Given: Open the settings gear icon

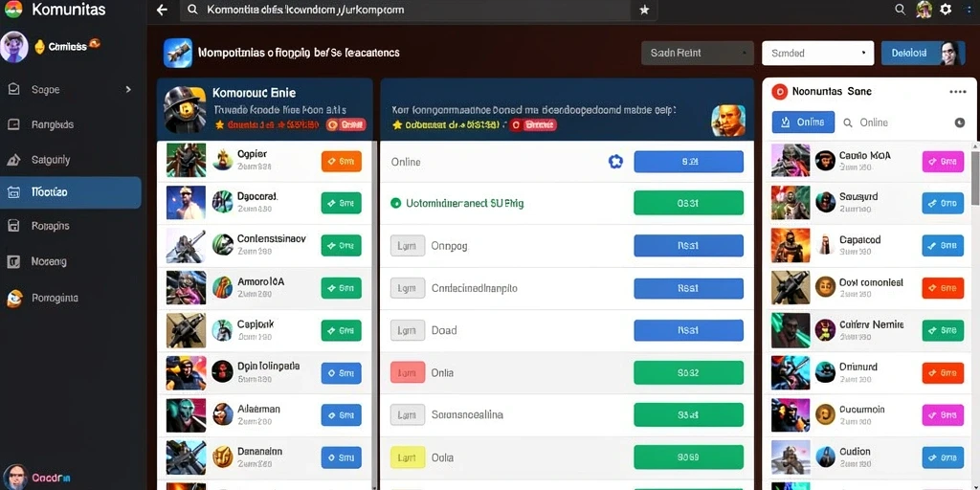Looking at the screenshot, I should 946,10.
